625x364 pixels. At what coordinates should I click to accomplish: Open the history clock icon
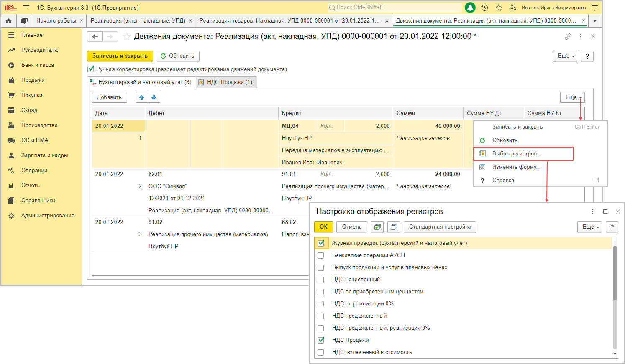tap(484, 8)
